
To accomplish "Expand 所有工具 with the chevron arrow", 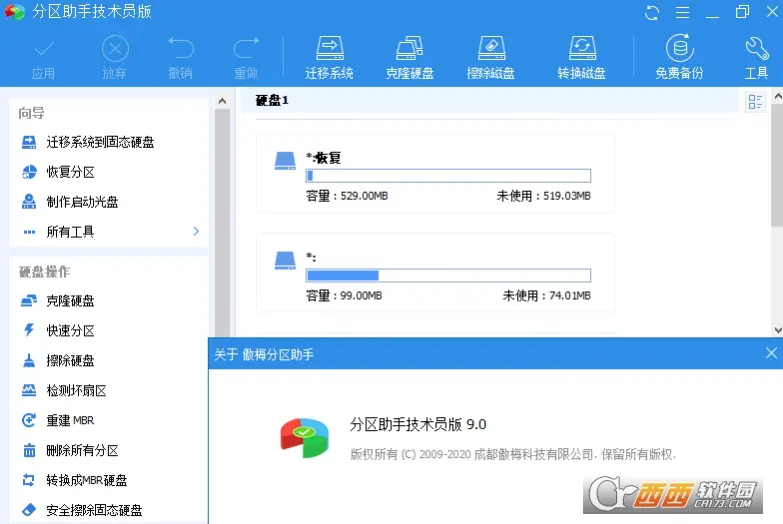I will [196, 231].
